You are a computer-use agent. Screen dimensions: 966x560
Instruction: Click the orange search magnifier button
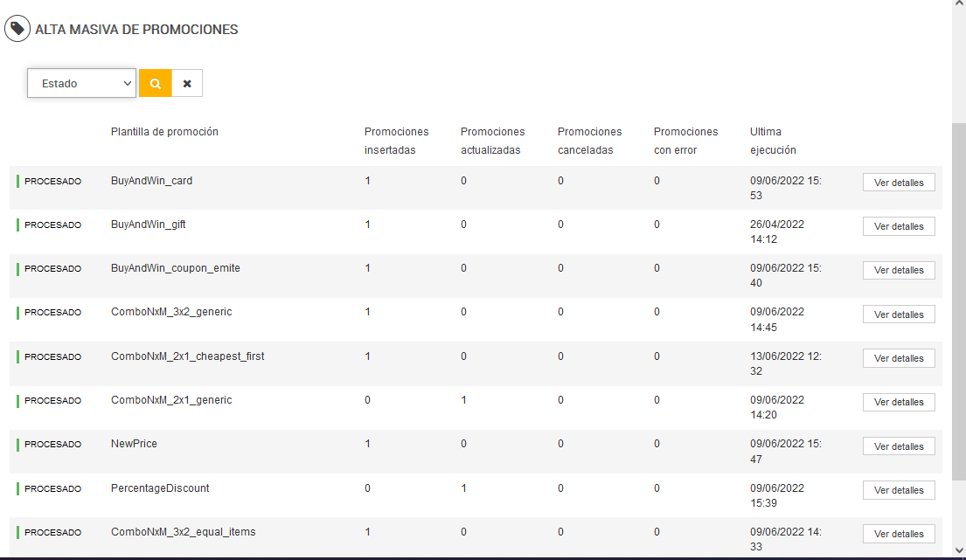click(155, 83)
